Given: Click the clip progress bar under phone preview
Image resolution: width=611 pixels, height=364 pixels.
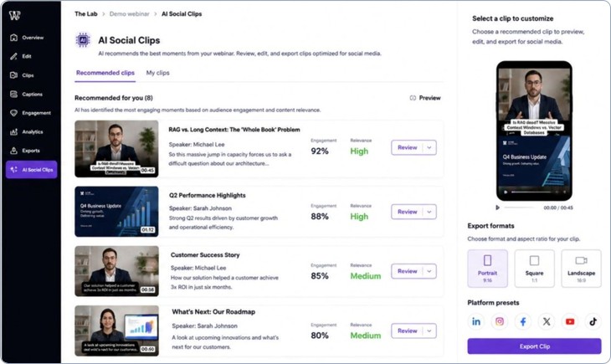Looking at the screenshot, I should (521, 208).
